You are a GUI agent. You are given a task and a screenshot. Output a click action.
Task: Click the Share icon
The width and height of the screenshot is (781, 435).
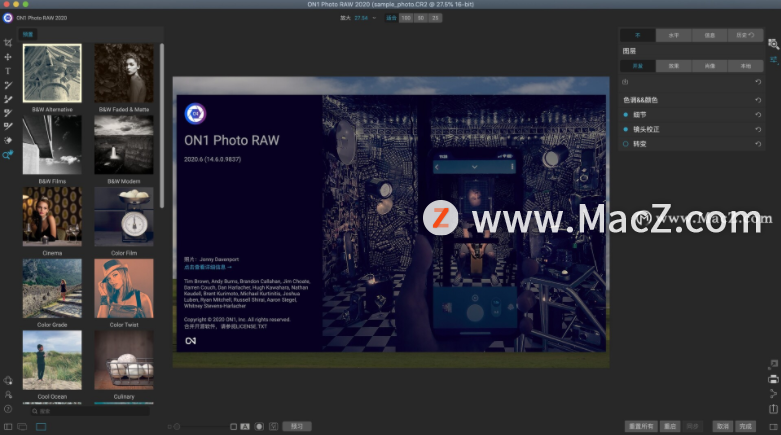click(x=773, y=394)
